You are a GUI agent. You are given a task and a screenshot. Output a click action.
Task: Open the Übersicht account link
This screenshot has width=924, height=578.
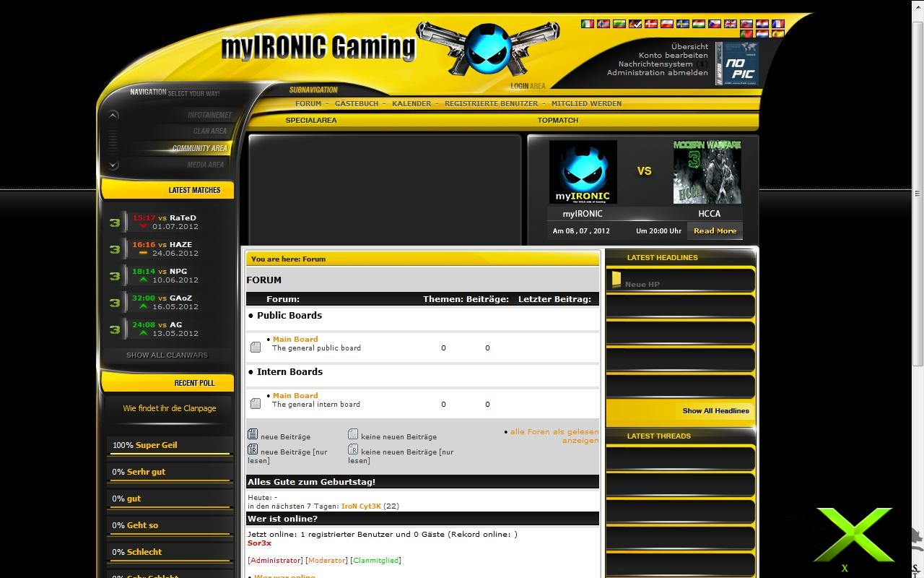tap(689, 46)
